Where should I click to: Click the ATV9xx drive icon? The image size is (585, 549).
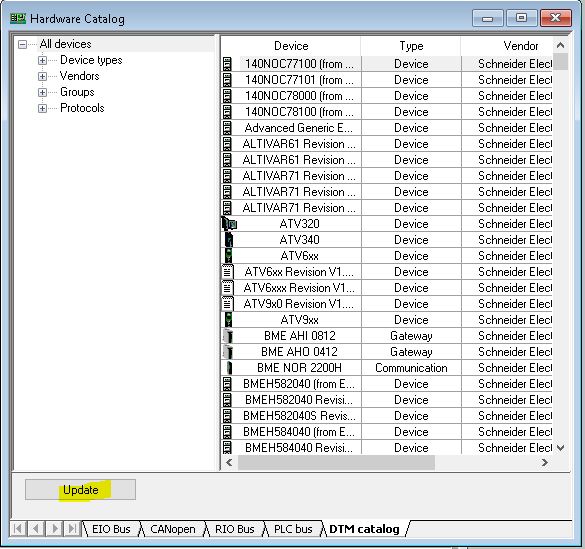click(228, 320)
